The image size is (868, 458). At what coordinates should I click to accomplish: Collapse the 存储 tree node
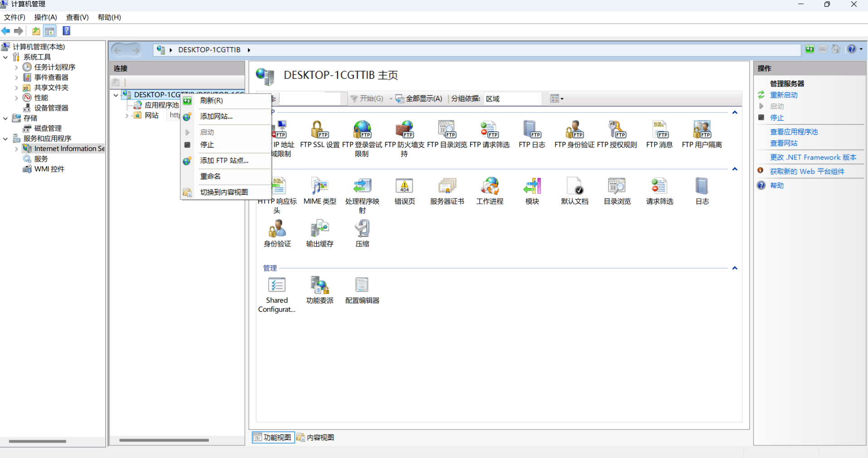(5, 118)
